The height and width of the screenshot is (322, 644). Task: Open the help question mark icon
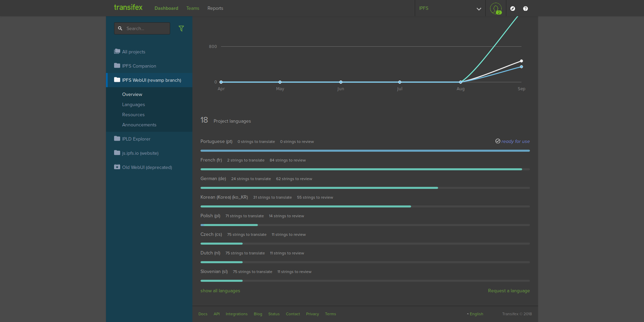pos(526,8)
